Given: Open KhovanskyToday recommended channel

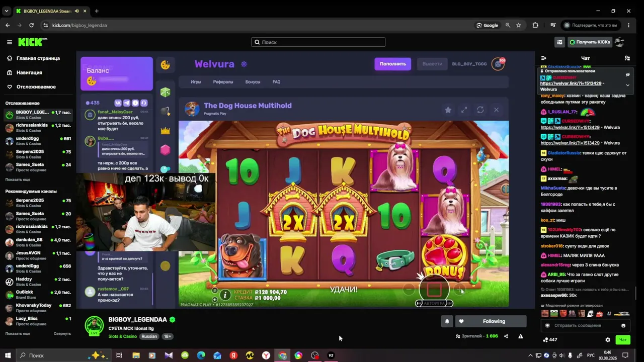Looking at the screenshot, I should [38, 308].
